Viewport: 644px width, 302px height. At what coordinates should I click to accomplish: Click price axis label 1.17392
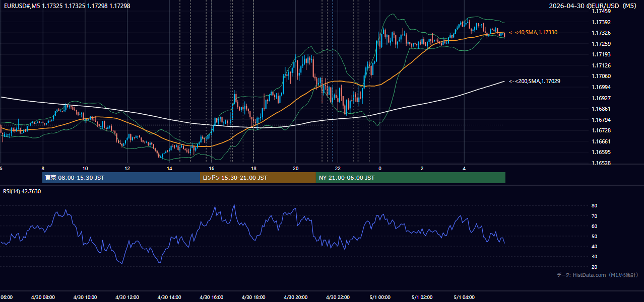click(x=601, y=22)
